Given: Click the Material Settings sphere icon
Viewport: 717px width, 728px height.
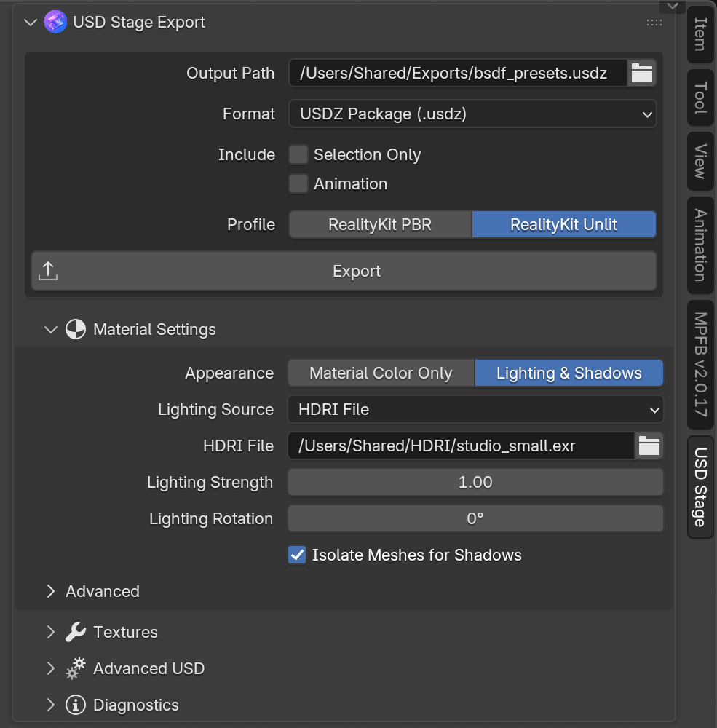Looking at the screenshot, I should pos(76,329).
